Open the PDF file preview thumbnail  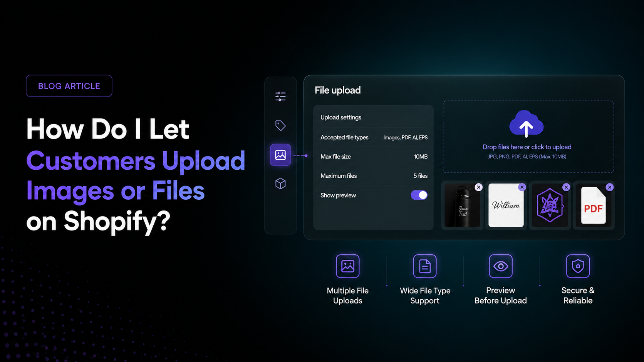pos(593,205)
